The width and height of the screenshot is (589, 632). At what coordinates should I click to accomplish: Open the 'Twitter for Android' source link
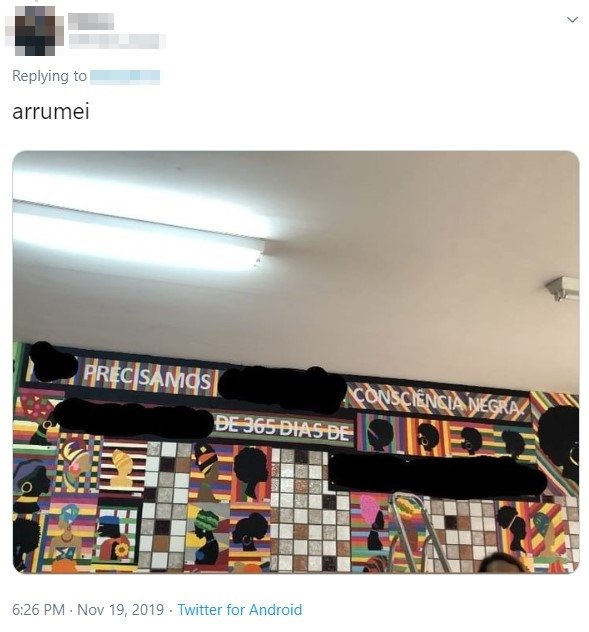tap(239, 609)
